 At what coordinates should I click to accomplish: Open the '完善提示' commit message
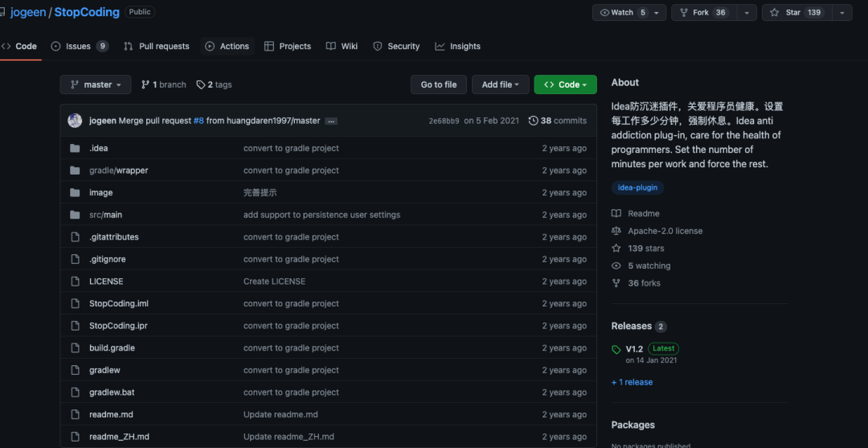[260, 193]
